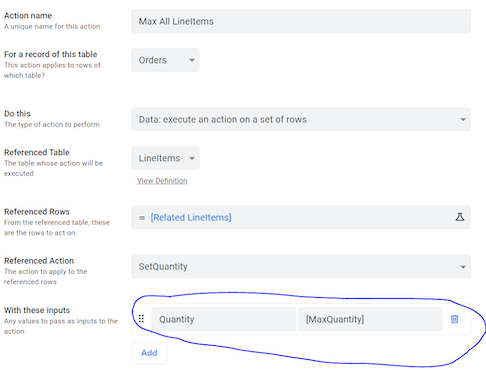The height and width of the screenshot is (370, 486).
Task: Open the SetQuantity referenced action dropdown
Action: click(301, 266)
